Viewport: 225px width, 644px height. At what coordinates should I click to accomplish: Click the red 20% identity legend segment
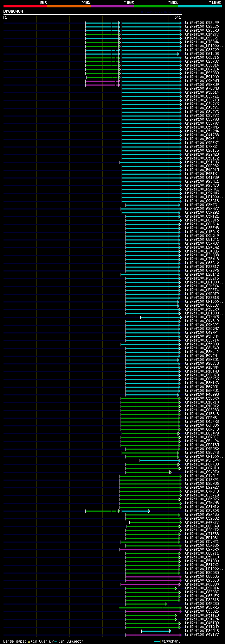(x=25, y=6)
